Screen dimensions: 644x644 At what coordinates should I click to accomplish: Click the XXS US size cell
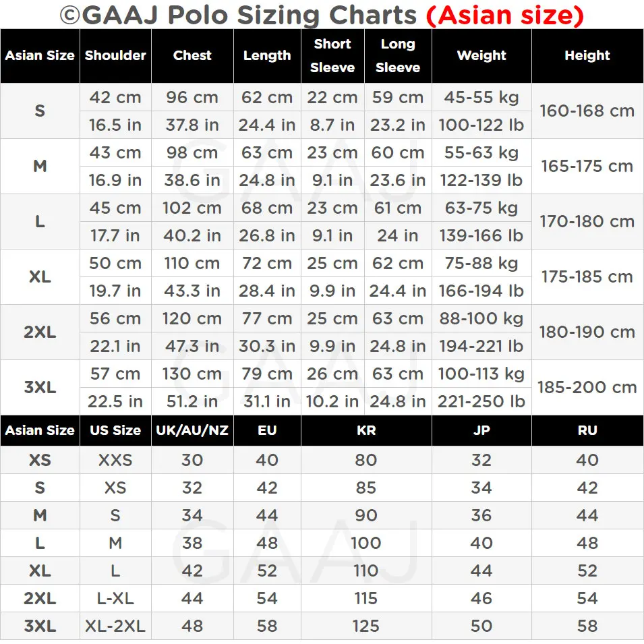click(x=115, y=460)
